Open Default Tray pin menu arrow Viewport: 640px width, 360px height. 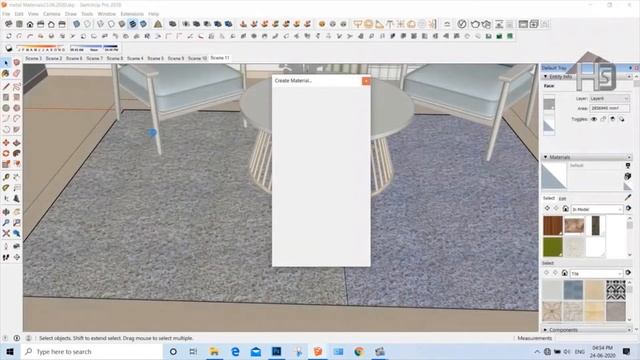(631, 68)
